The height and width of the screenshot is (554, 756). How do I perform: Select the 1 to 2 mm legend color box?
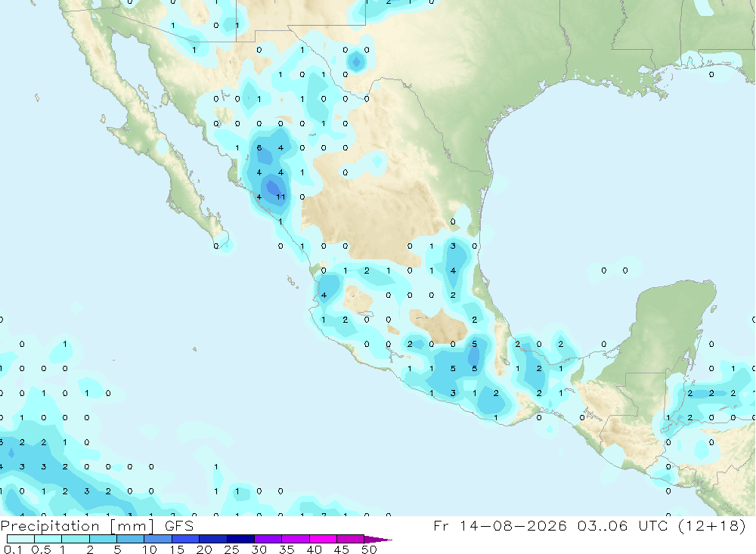[x=76, y=539]
